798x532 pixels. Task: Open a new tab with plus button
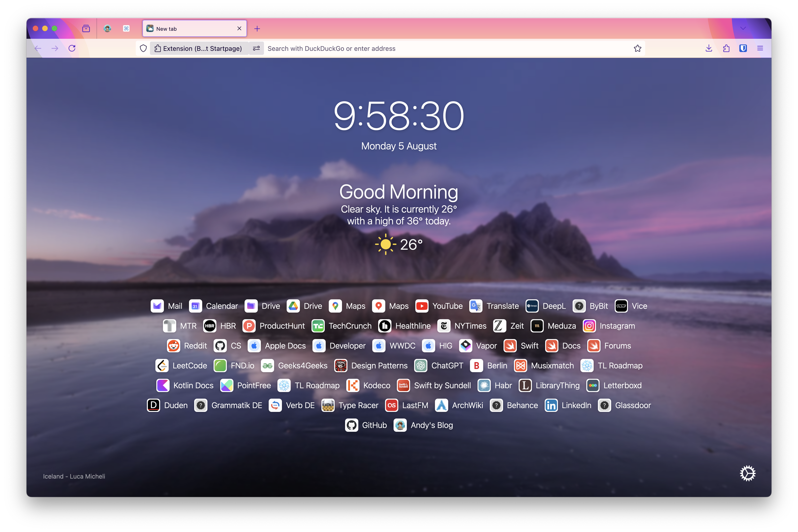coord(257,29)
